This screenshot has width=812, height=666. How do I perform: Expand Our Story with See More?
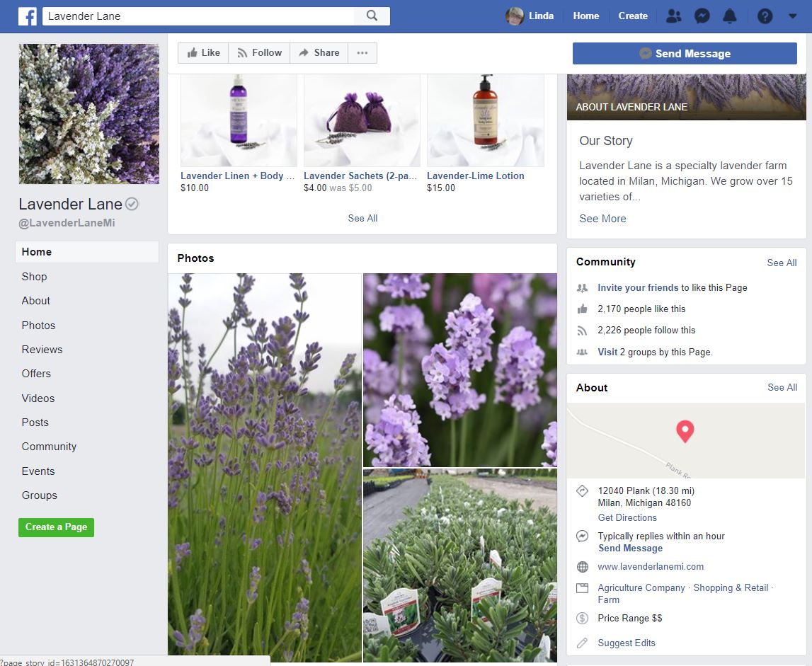[602, 219]
